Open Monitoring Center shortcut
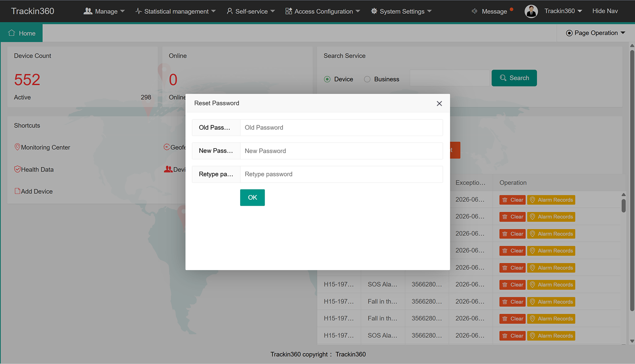The height and width of the screenshot is (364, 635). coord(42,148)
